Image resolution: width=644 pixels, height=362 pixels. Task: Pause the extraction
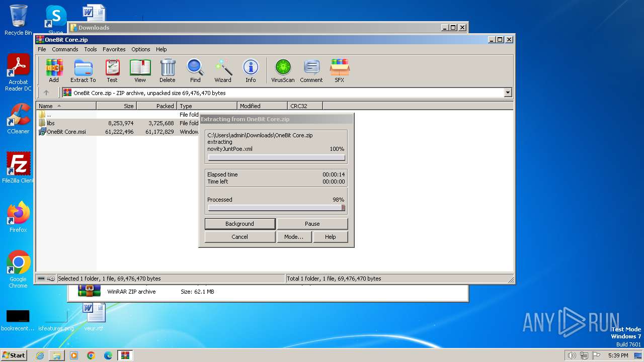(312, 224)
